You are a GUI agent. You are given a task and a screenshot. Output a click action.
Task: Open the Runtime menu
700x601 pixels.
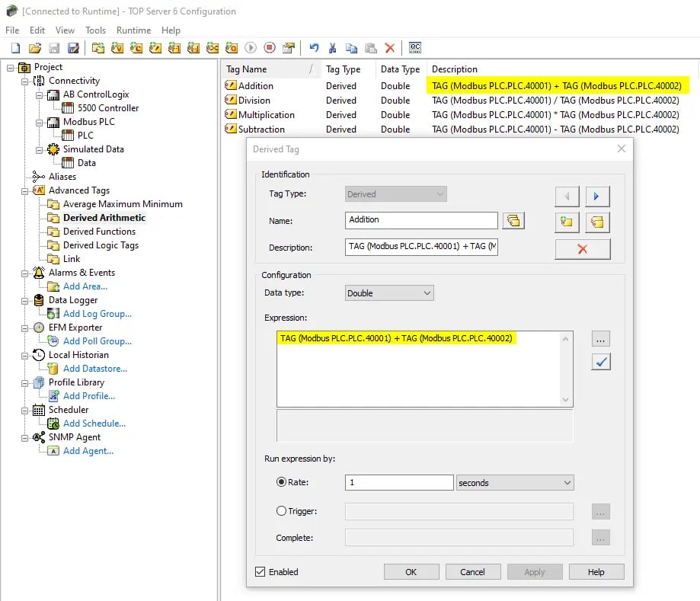pyautogui.click(x=133, y=30)
